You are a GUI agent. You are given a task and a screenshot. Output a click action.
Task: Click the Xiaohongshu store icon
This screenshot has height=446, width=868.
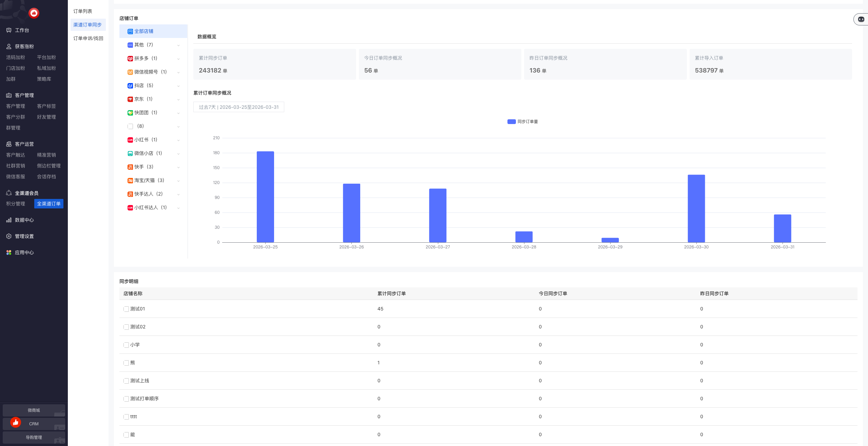130,140
